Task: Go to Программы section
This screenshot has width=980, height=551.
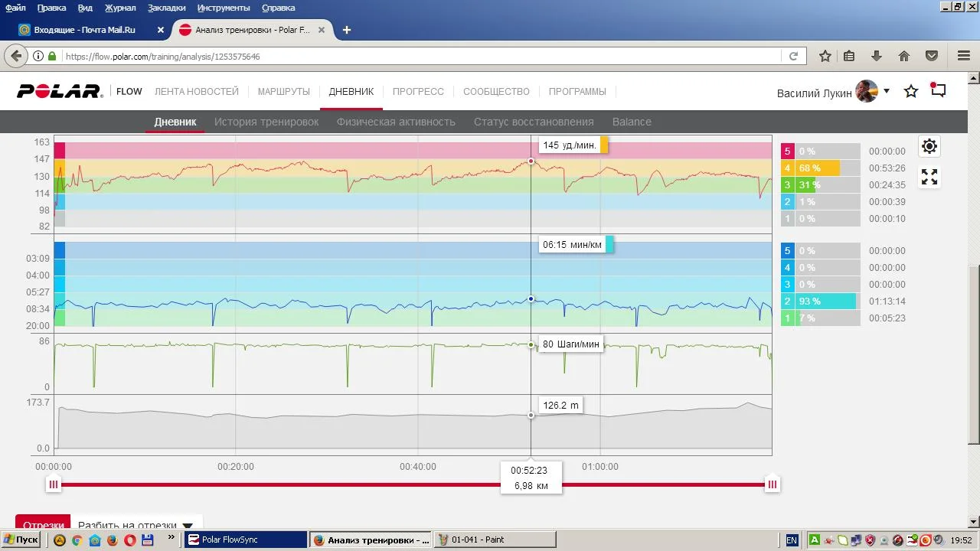Action: click(x=577, y=92)
